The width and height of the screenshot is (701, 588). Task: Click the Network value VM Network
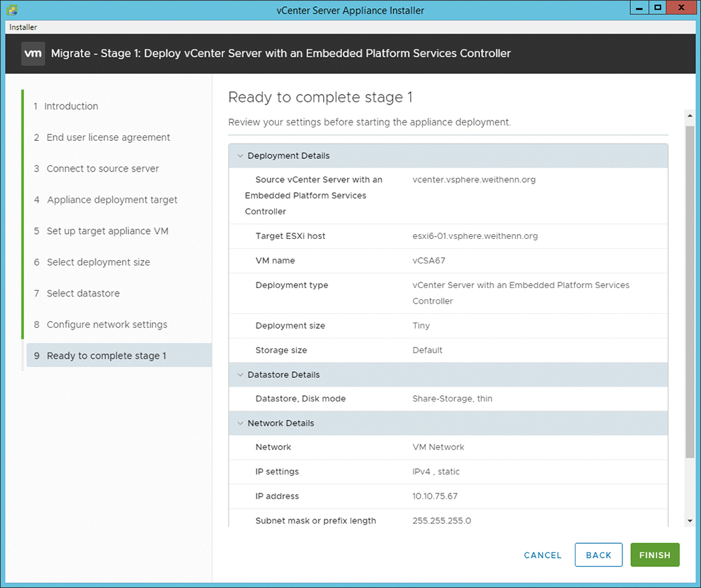click(438, 447)
